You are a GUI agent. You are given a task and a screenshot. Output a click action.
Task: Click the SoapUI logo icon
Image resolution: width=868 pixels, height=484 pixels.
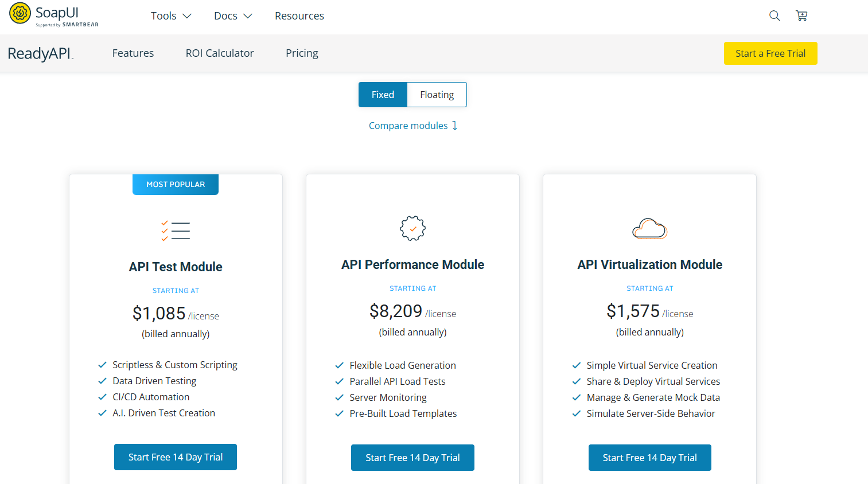(20, 13)
